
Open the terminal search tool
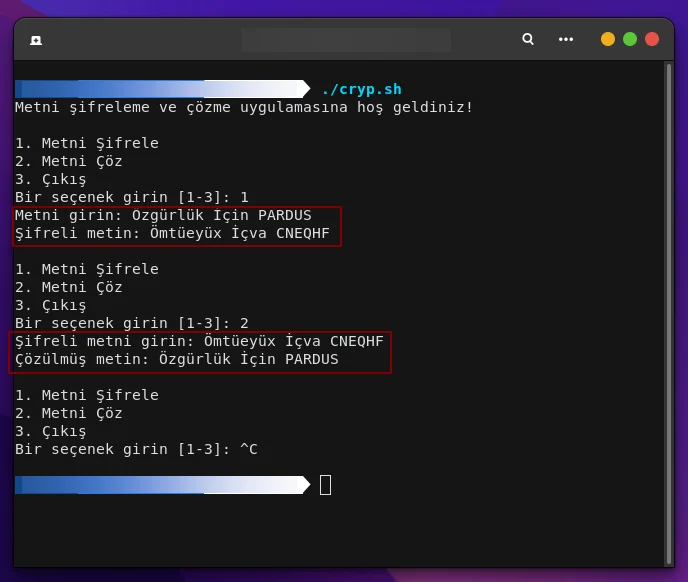click(528, 39)
